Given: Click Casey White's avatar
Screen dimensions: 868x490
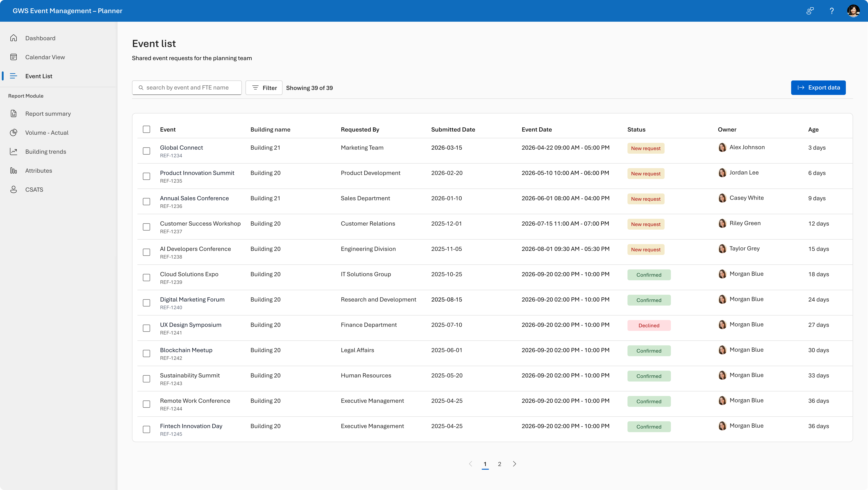Looking at the screenshot, I should (x=722, y=198).
